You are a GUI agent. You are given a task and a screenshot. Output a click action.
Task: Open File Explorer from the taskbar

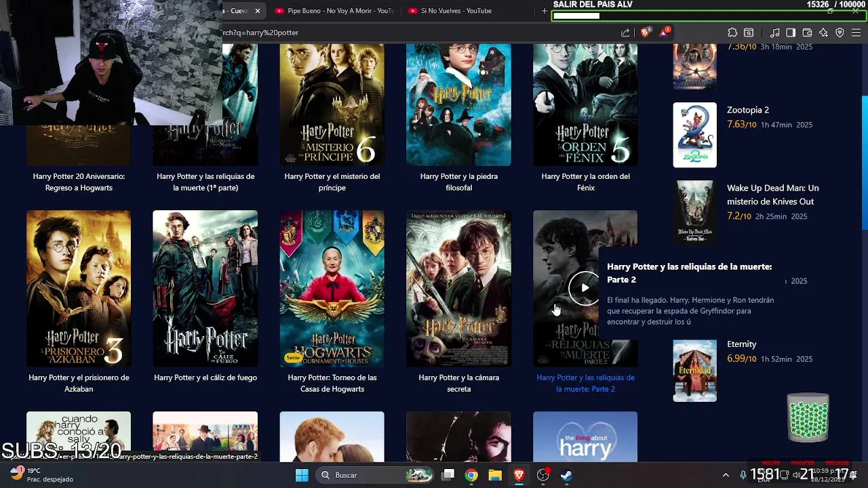point(495,475)
